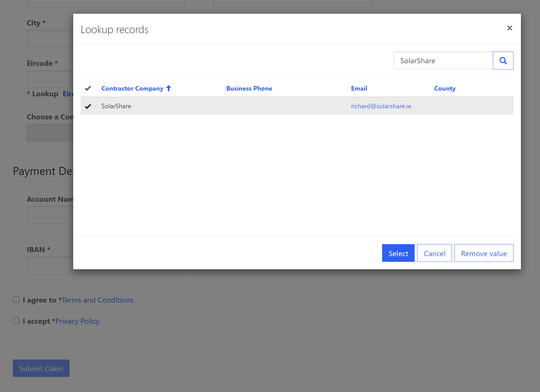540x392 pixels.
Task: Sort by Email column header
Action: pos(359,89)
